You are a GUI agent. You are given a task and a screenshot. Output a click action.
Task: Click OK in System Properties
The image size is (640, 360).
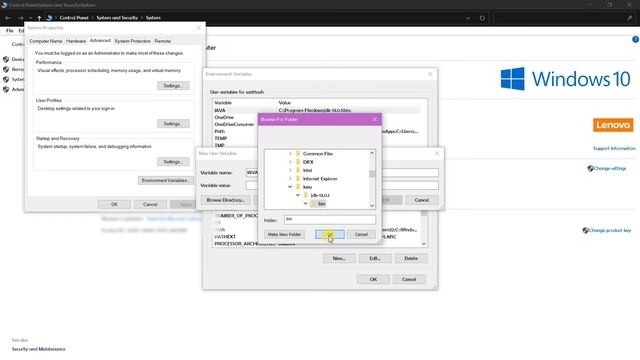click(114, 204)
